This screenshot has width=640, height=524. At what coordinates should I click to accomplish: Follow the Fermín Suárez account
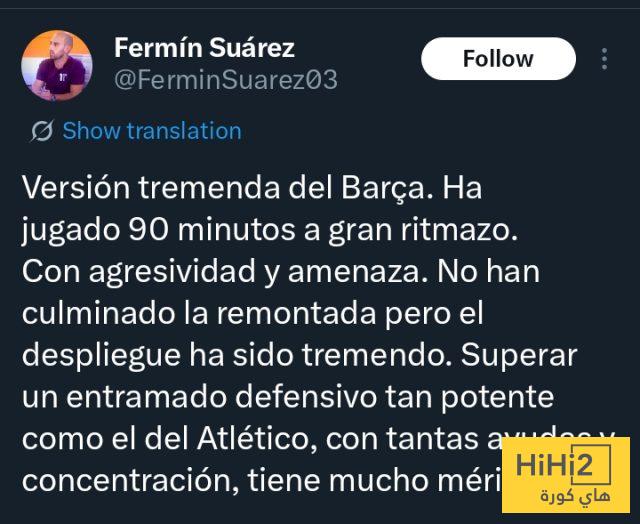[498, 59]
